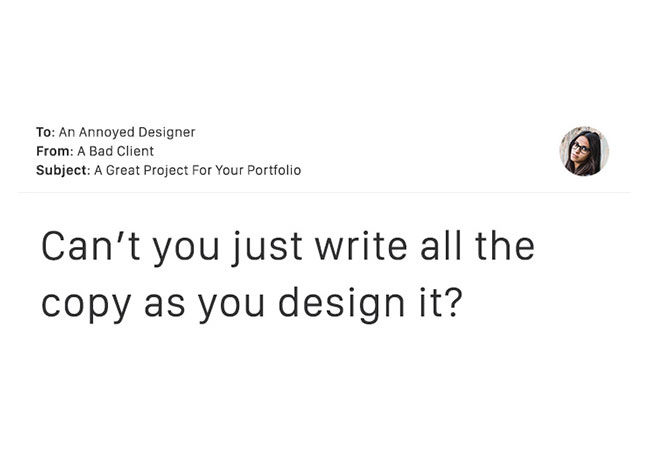
Task: Click the question mark ending the message
Action: click(455, 302)
